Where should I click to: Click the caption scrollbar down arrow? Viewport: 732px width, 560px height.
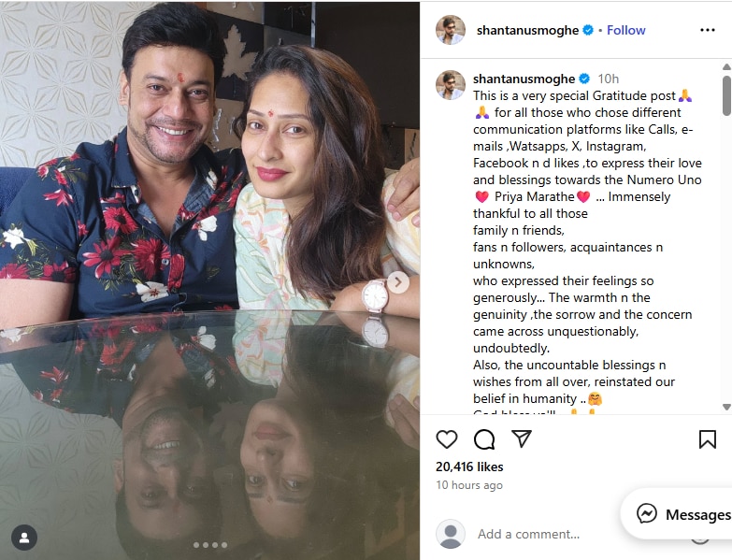coord(726,407)
